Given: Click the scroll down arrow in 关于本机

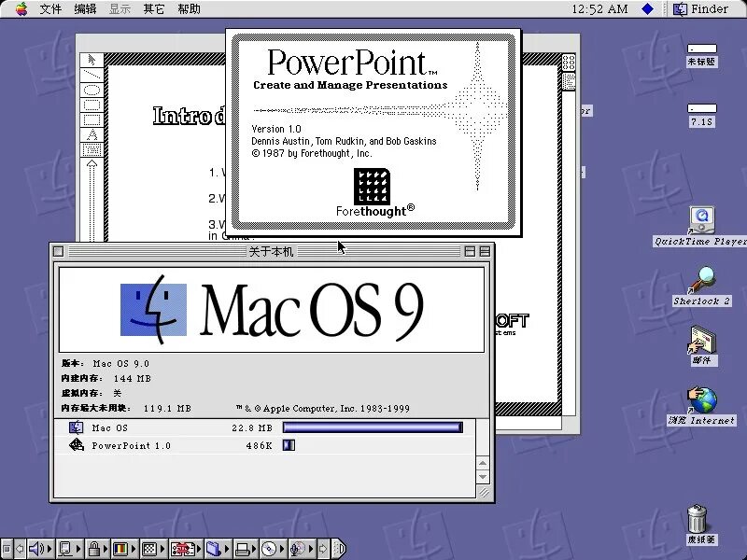Looking at the screenshot, I should [x=483, y=477].
